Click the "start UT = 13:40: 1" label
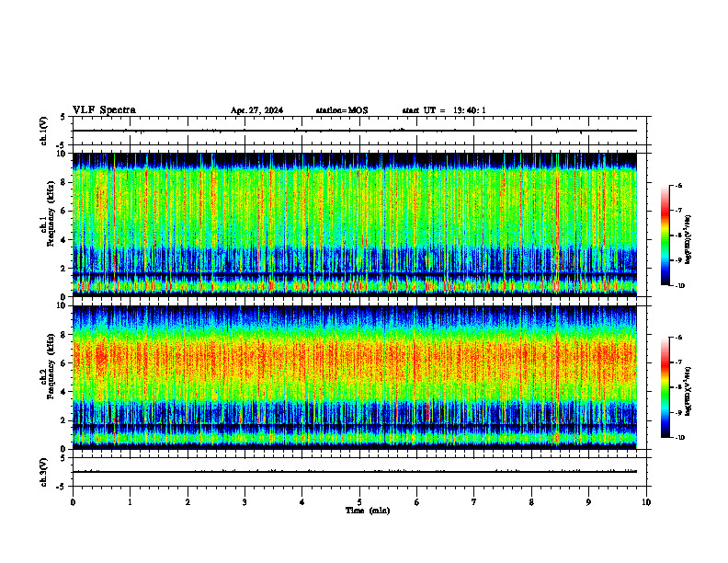728x563 pixels. 444,110
